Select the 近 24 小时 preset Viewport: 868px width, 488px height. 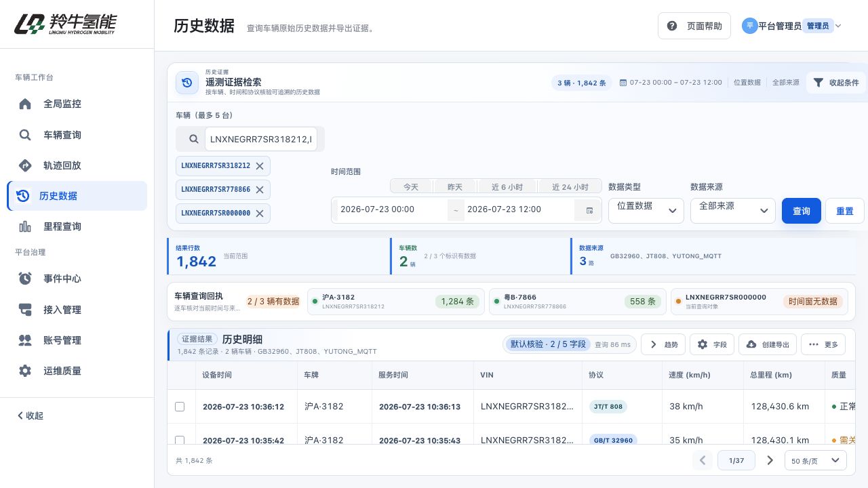click(570, 186)
